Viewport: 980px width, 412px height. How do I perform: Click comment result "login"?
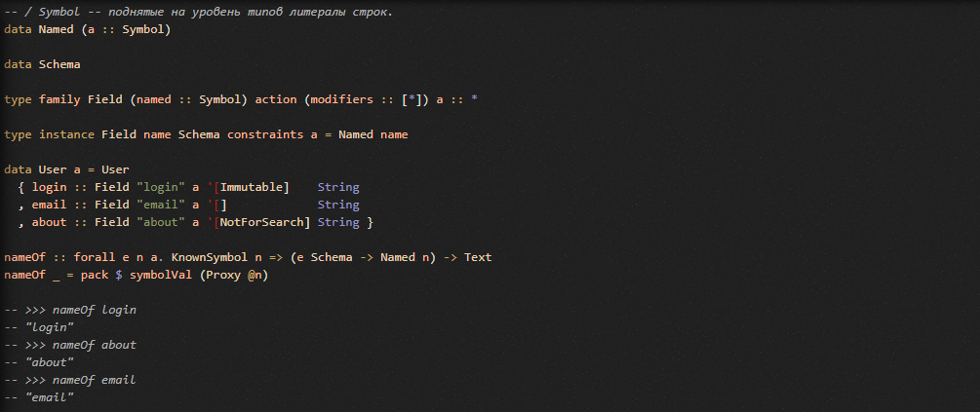pos(50,327)
